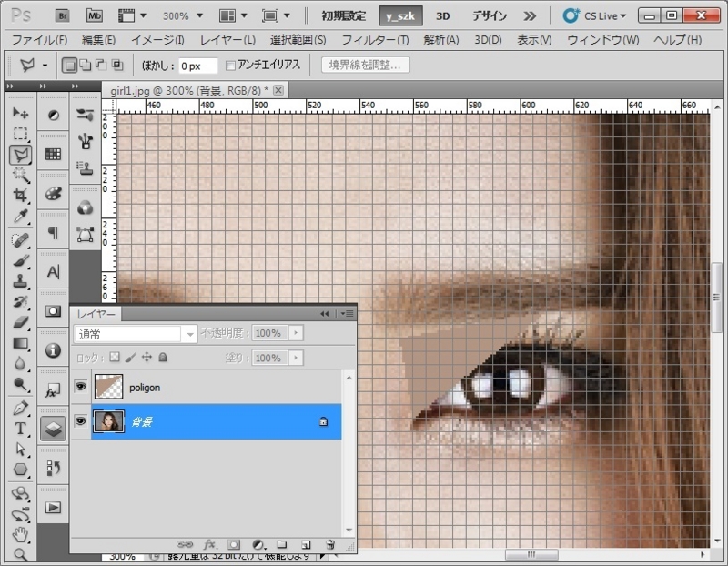Open the フィルター menu

(374, 40)
